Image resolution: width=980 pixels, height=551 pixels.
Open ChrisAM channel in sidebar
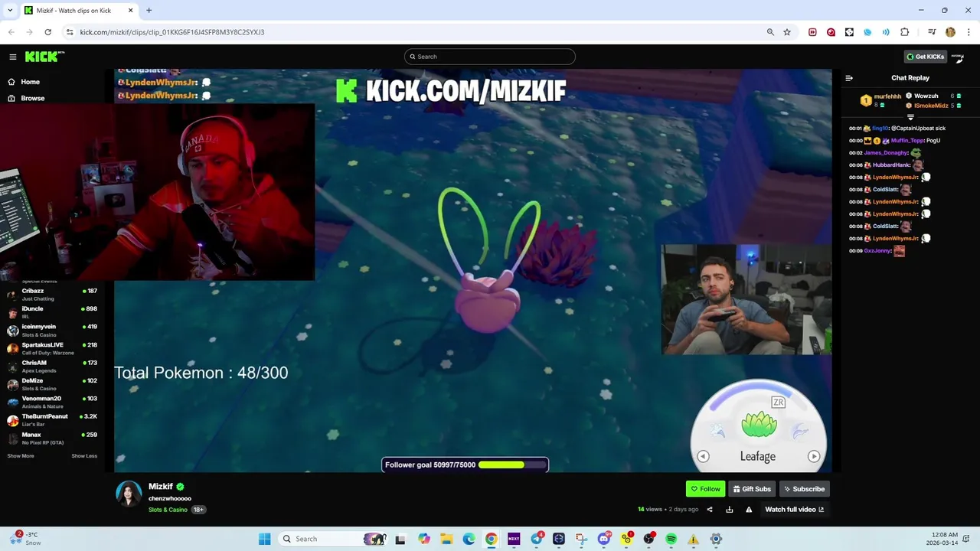coord(52,366)
